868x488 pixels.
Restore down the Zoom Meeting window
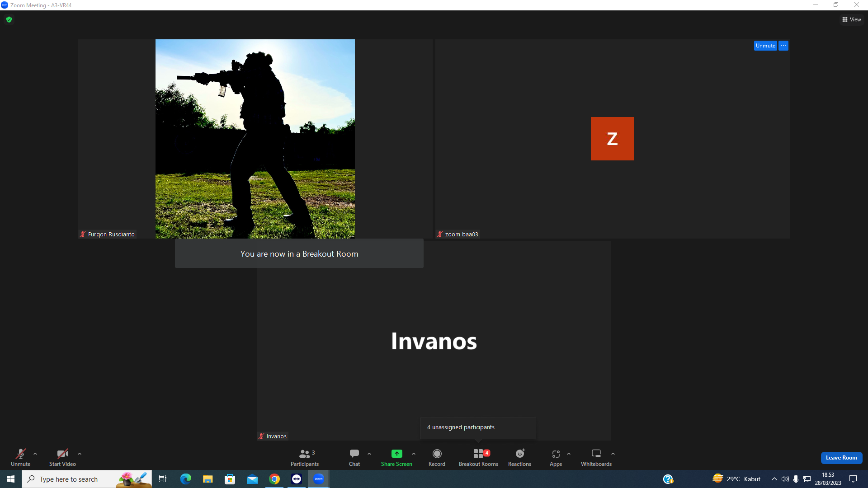pos(836,5)
